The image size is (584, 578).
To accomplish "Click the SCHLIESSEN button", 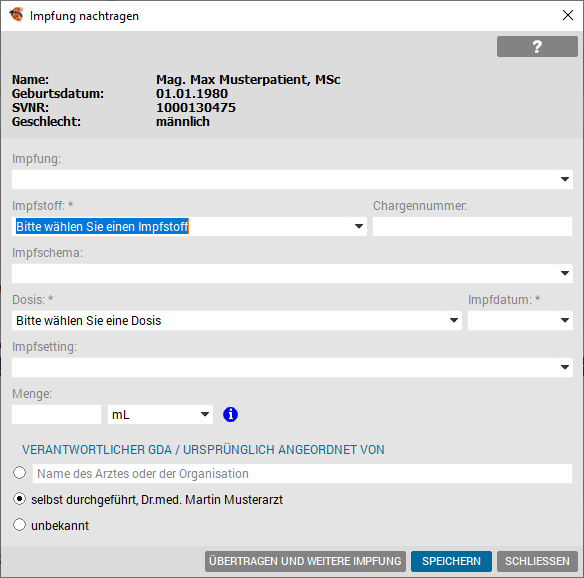I will click(x=537, y=561).
